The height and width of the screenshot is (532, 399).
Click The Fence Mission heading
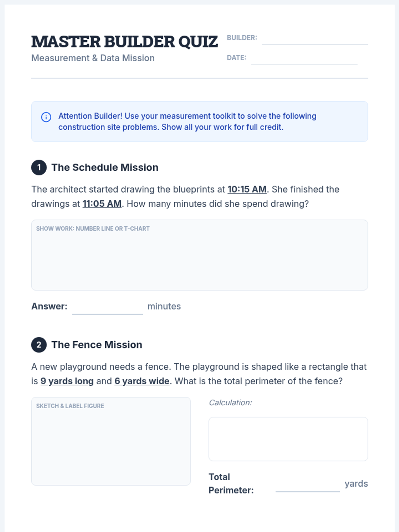click(96, 345)
